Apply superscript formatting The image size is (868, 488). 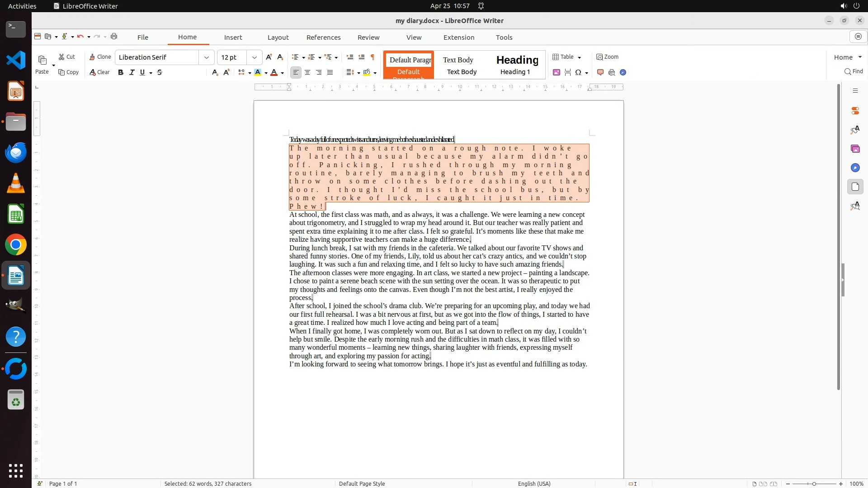click(226, 72)
